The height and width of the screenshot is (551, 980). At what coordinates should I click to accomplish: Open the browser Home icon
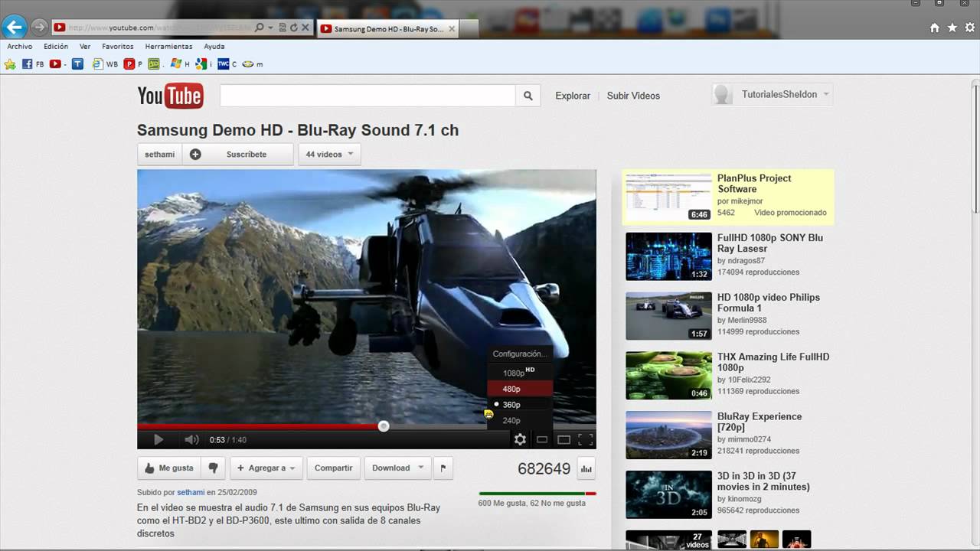click(x=934, y=28)
